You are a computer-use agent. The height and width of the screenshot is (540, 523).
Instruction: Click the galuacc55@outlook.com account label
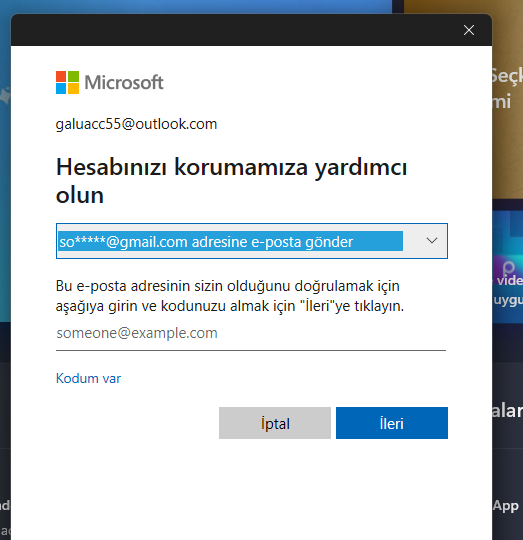[x=136, y=124]
